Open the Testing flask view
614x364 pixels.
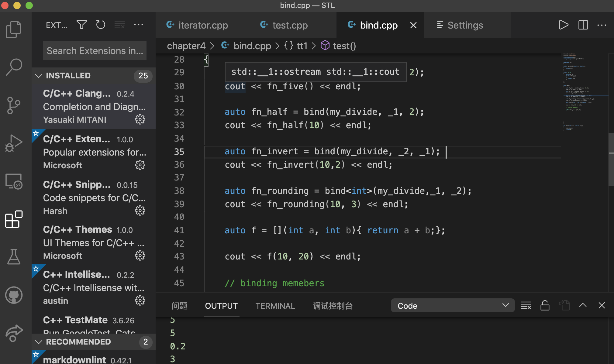(14, 257)
